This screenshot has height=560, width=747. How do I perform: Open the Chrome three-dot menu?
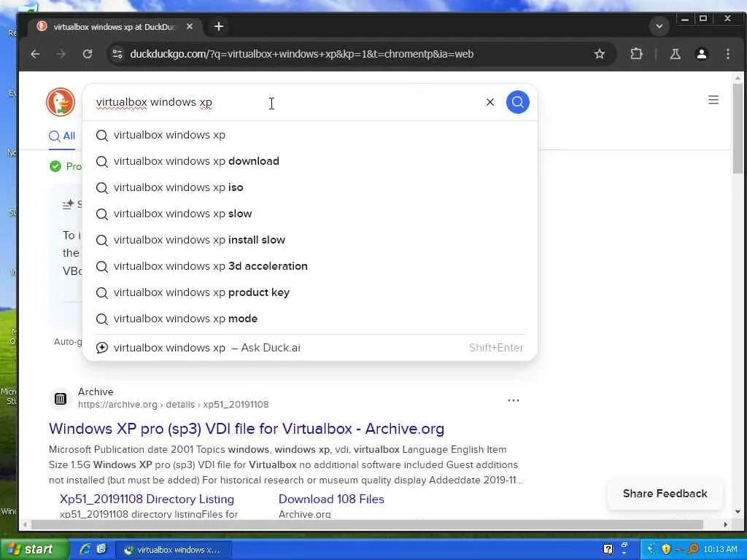727,54
